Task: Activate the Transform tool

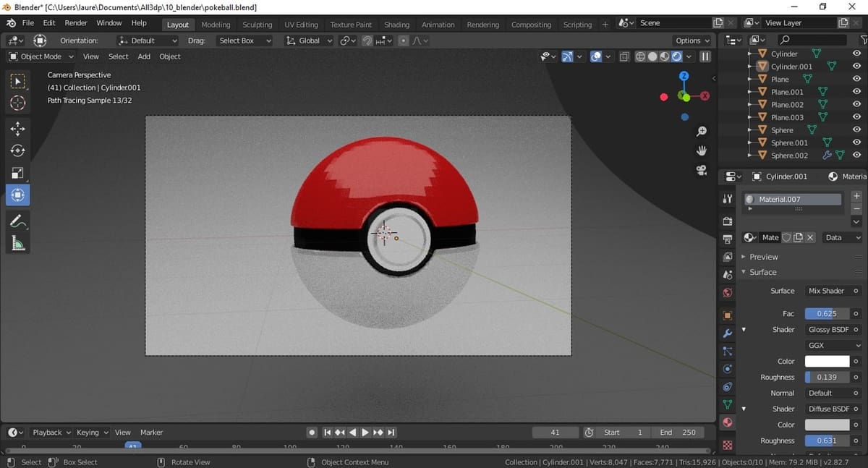Action: [18, 195]
